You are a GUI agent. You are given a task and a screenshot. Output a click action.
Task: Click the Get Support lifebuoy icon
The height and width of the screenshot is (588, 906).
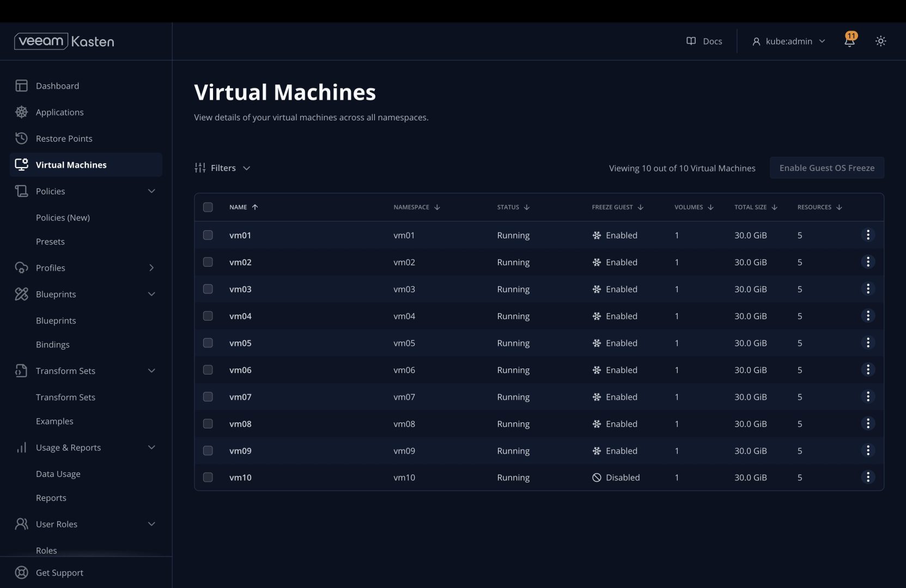pyautogui.click(x=21, y=572)
